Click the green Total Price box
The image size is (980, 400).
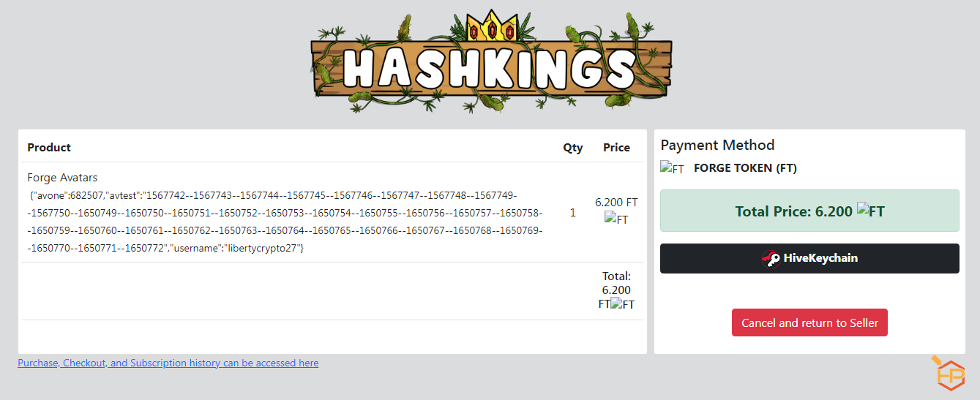809,211
